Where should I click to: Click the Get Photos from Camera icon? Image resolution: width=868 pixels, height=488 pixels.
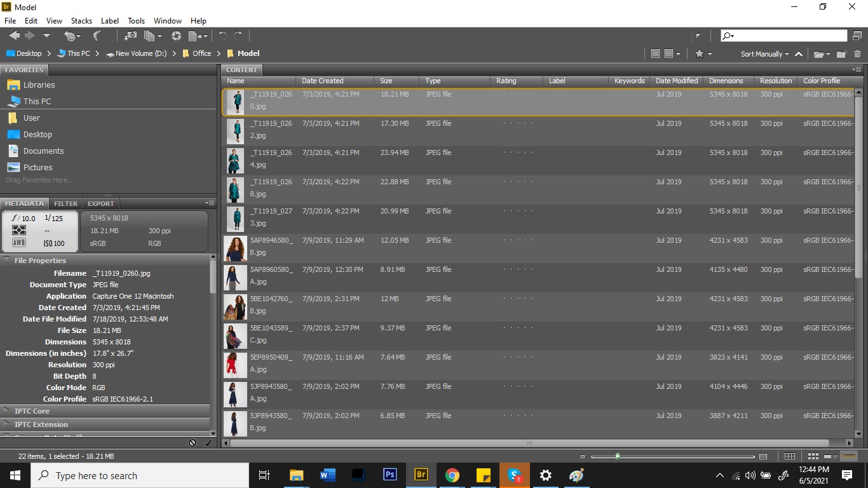coord(130,36)
